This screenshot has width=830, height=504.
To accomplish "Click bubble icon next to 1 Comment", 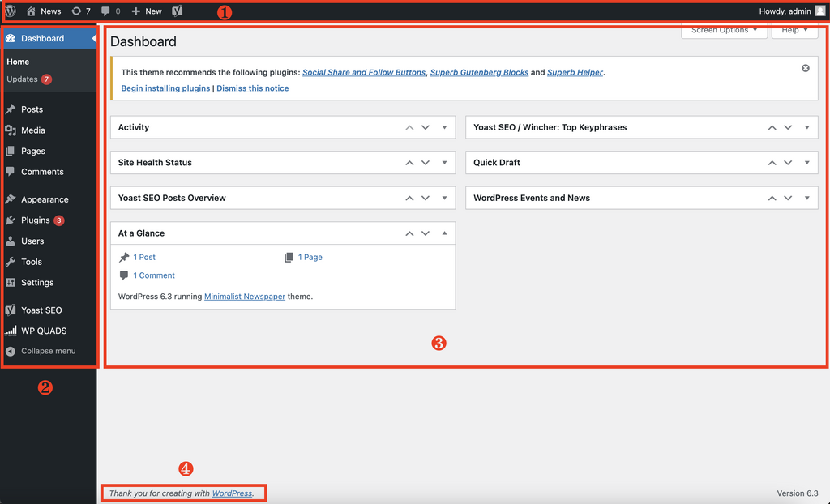I will click(124, 275).
